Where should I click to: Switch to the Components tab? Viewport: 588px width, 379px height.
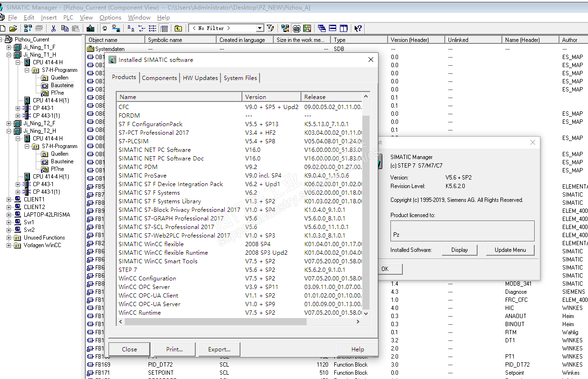coord(159,78)
